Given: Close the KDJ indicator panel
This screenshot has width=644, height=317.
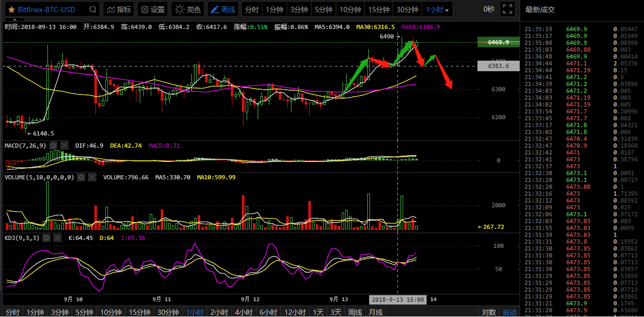Looking at the screenshot, I should coord(57,238).
